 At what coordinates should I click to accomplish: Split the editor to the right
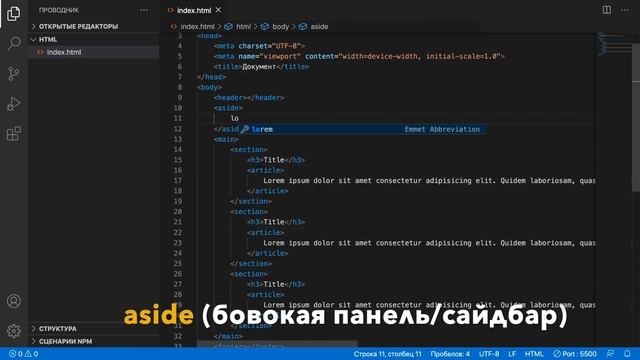[607, 10]
